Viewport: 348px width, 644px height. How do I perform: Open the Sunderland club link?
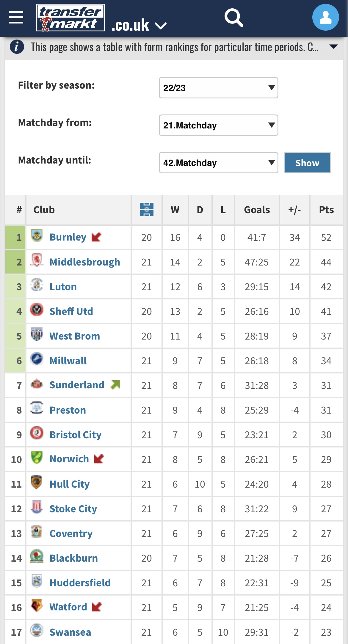(x=77, y=385)
